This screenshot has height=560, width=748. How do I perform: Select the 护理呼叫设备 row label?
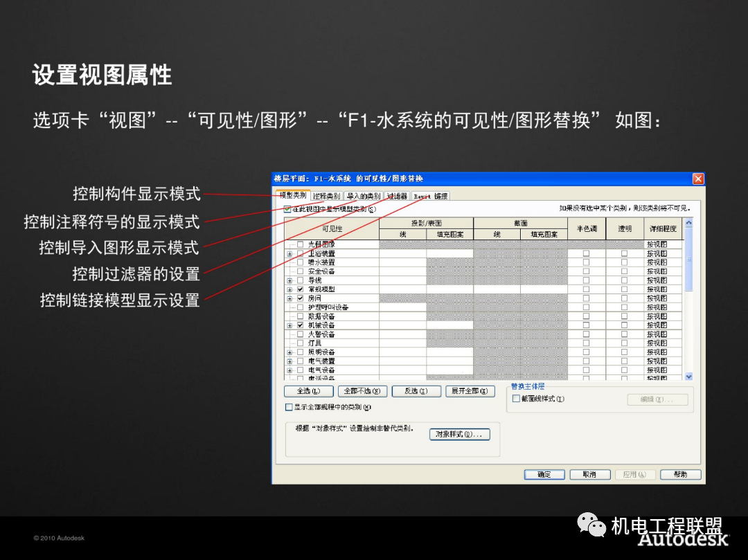pos(328,307)
